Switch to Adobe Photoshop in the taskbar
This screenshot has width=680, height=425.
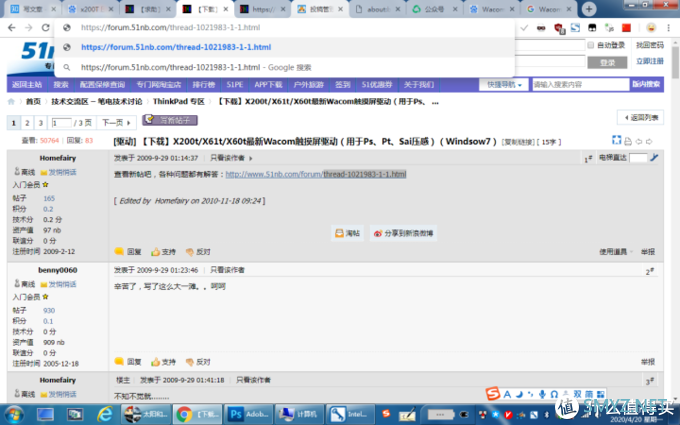click(x=249, y=414)
